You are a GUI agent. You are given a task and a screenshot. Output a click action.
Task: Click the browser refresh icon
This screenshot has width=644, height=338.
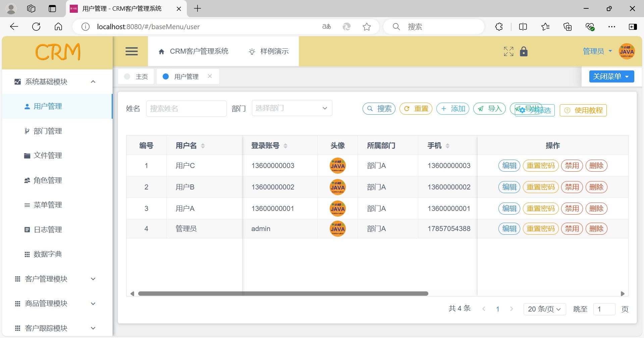(x=36, y=27)
